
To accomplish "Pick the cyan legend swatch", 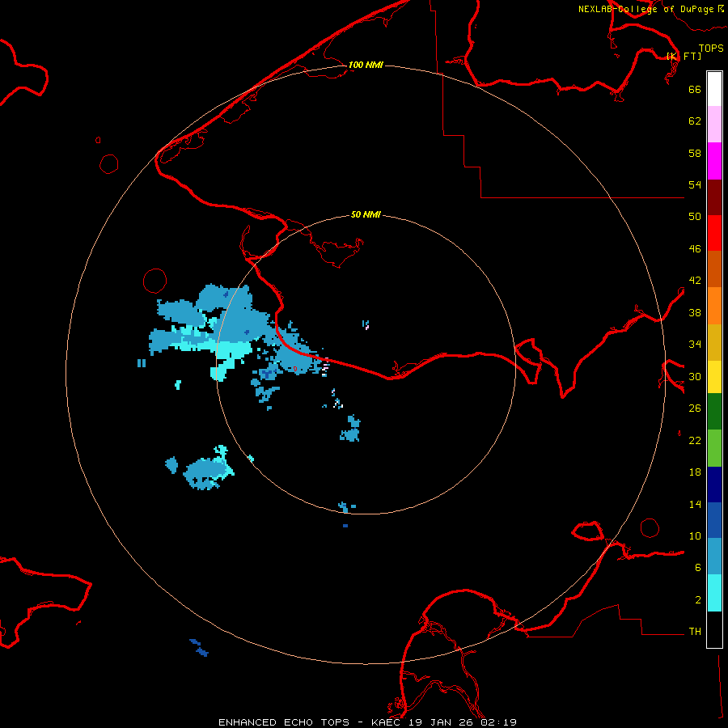I will 714,593.
